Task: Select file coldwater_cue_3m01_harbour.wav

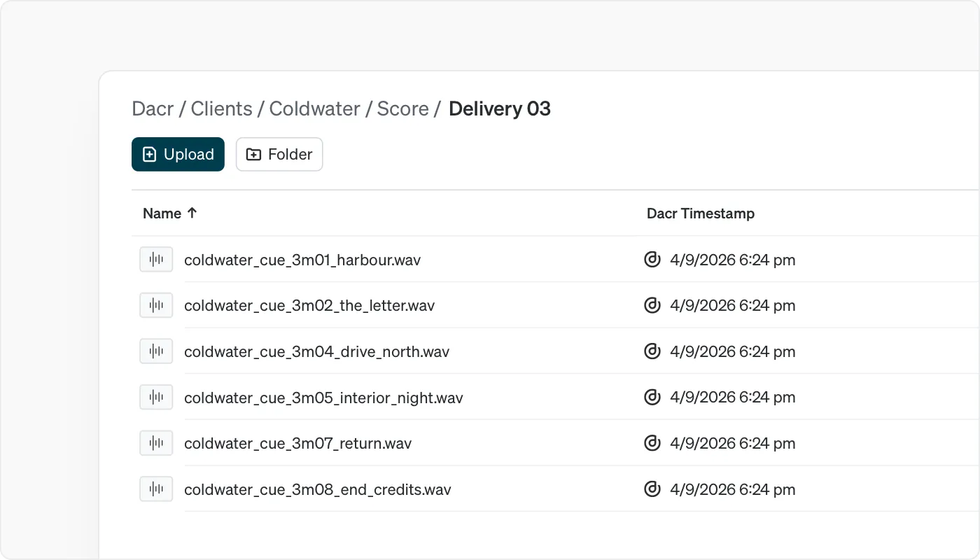Action: (302, 260)
